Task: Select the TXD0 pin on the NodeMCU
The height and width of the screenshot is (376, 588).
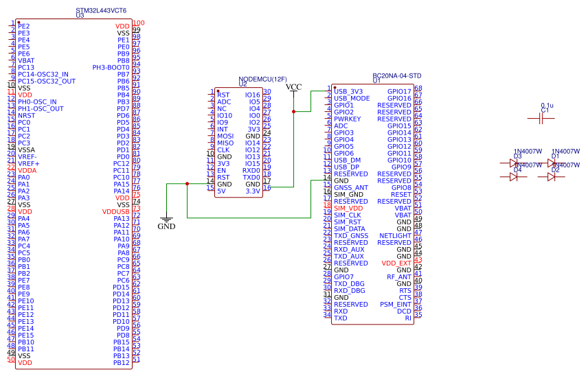Action: point(251,177)
